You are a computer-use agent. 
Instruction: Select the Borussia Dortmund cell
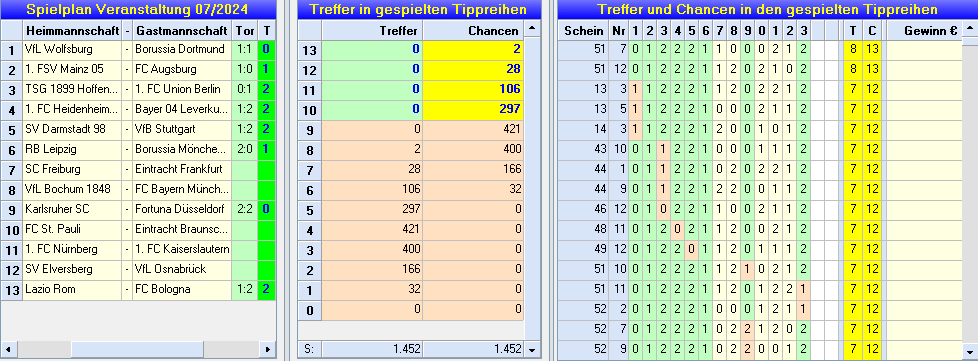pyautogui.click(x=183, y=49)
